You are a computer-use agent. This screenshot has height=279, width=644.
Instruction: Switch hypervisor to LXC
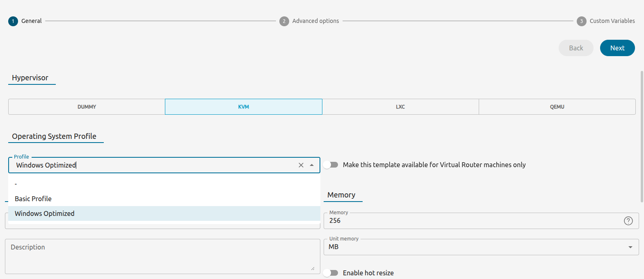pyautogui.click(x=400, y=107)
